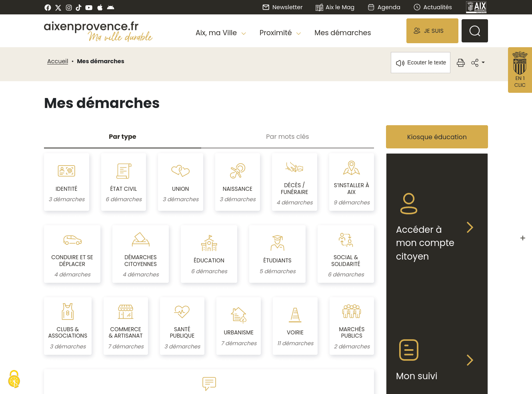Open the Facebook social icon
The image size is (532, 394).
coord(48,8)
